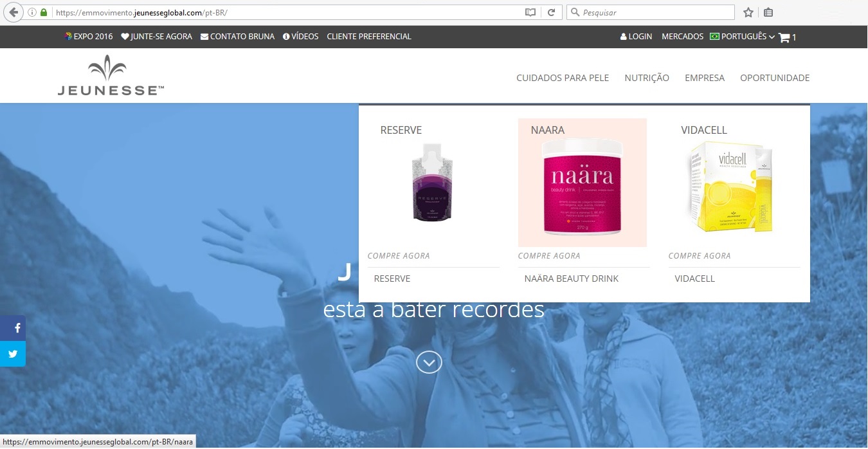Click the Vidacell box product image
This screenshot has width=868, height=449.
tap(732, 187)
